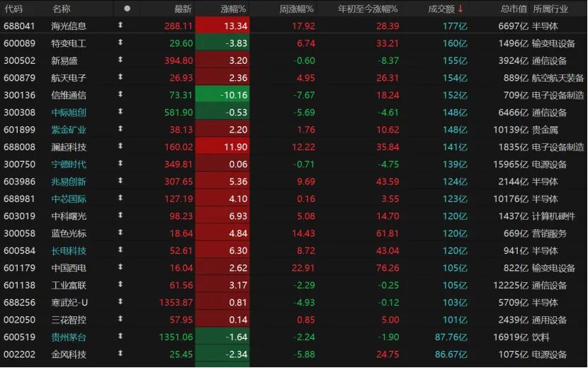
Task: Click the pin icon in 航天电子 row
Action: coord(120,77)
